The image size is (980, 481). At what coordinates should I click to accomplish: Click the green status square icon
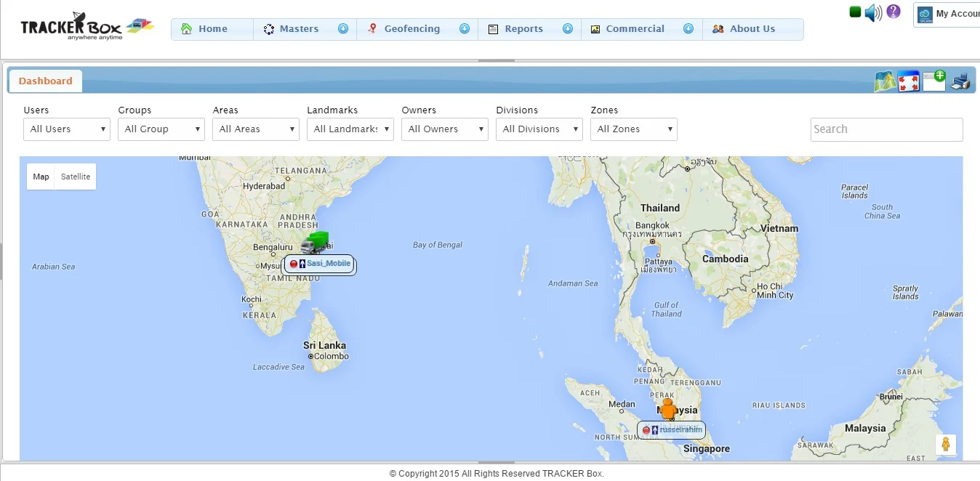pos(855,12)
